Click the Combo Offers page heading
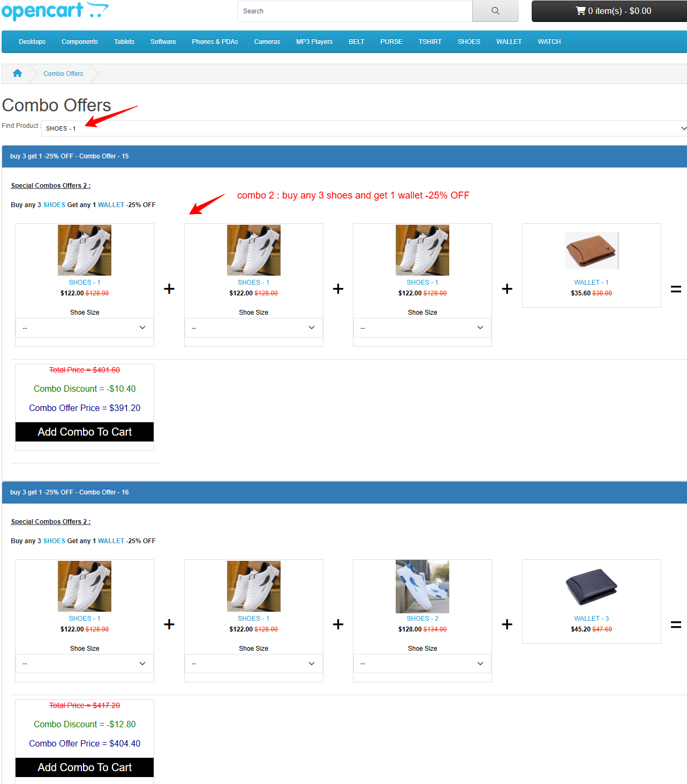Screen dimensions: 687x784 pyautogui.click(x=57, y=105)
